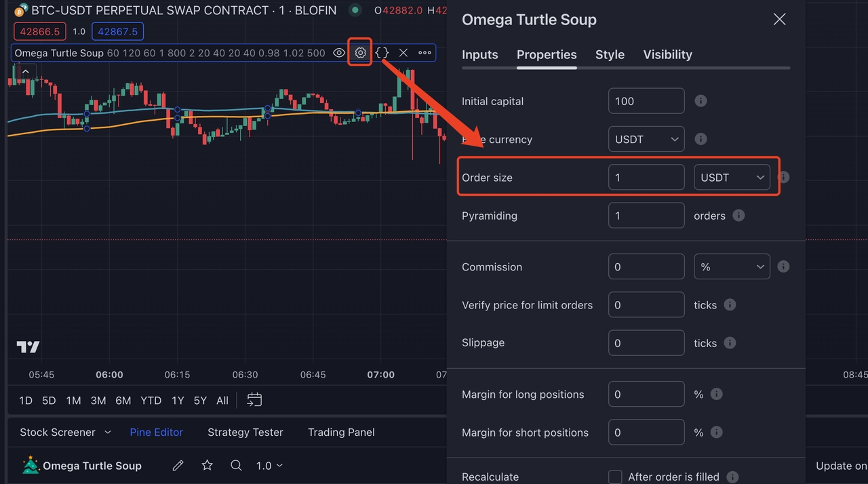Viewport: 868px width, 484px height.
Task: Enable Recalculate After order is filled checkbox
Action: click(615, 477)
